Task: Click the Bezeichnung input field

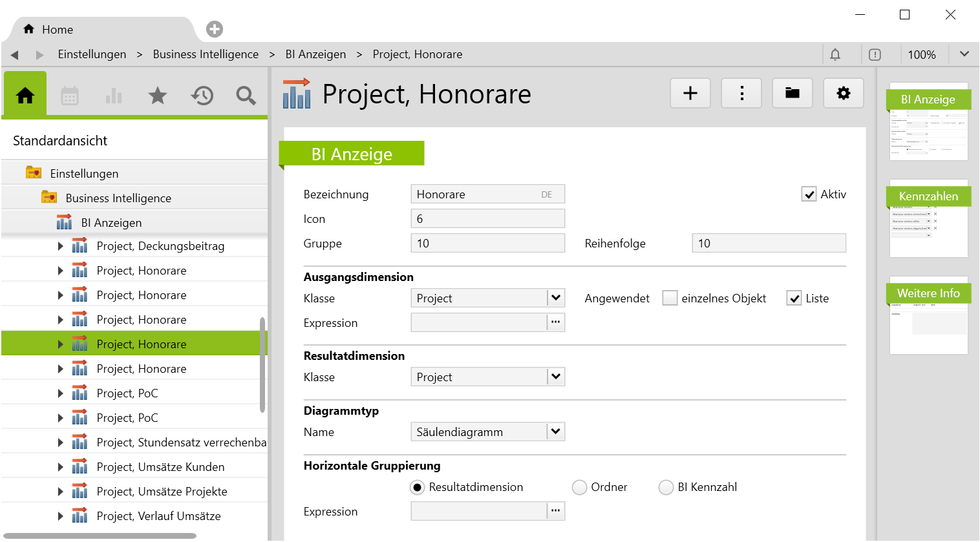Action: [x=478, y=194]
